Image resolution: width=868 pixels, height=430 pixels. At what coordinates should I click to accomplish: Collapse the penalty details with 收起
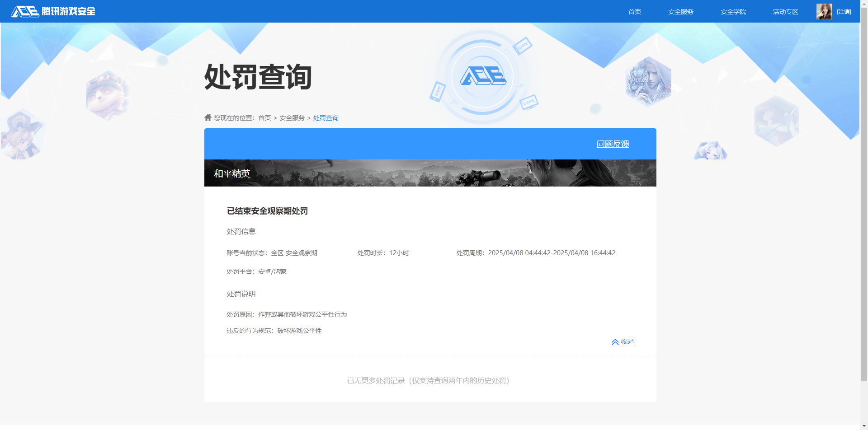click(627, 342)
